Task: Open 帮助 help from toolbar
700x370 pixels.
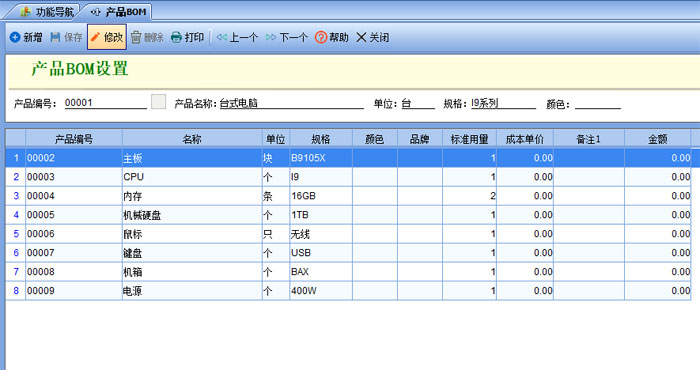Action: pos(331,37)
